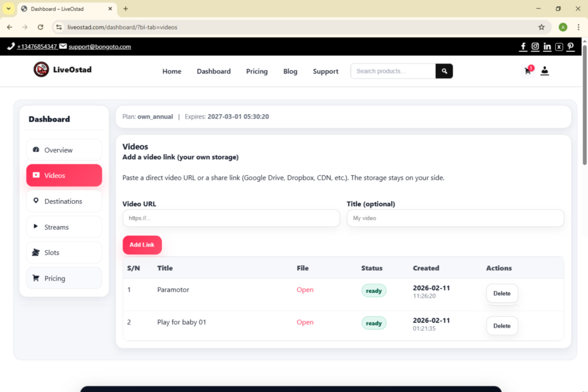Visit LiveOstad's Facebook page
This screenshot has width=588, height=392.
point(523,46)
